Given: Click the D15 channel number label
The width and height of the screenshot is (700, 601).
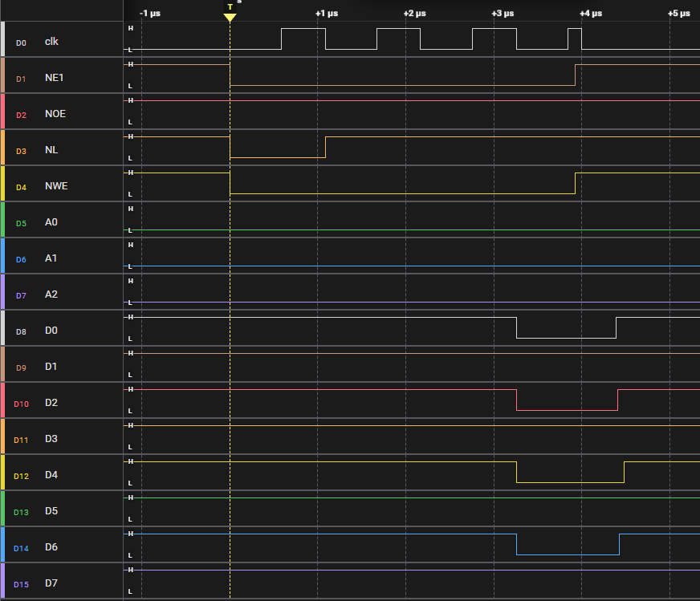Looking at the screenshot, I should (22, 584).
